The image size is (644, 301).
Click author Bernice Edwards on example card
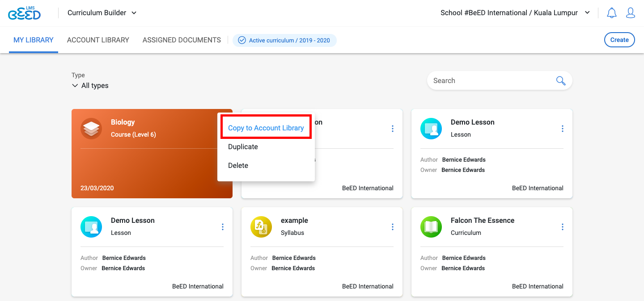click(294, 258)
